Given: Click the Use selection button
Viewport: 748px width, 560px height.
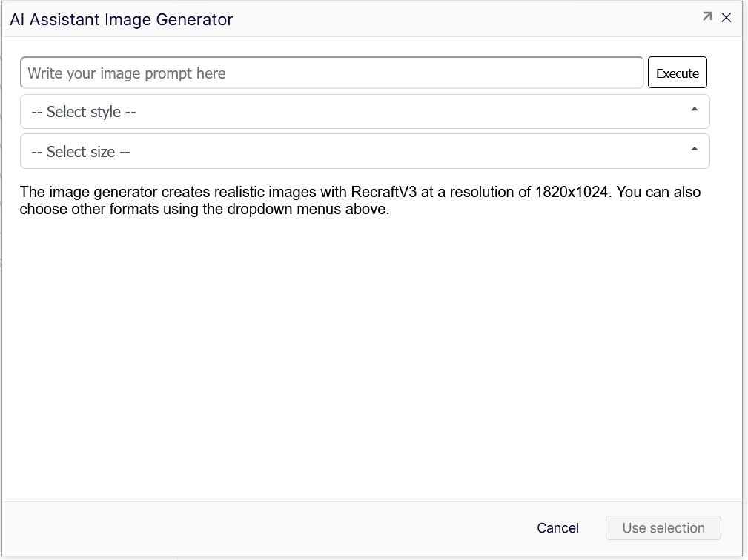Looking at the screenshot, I should [x=663, y=527].
